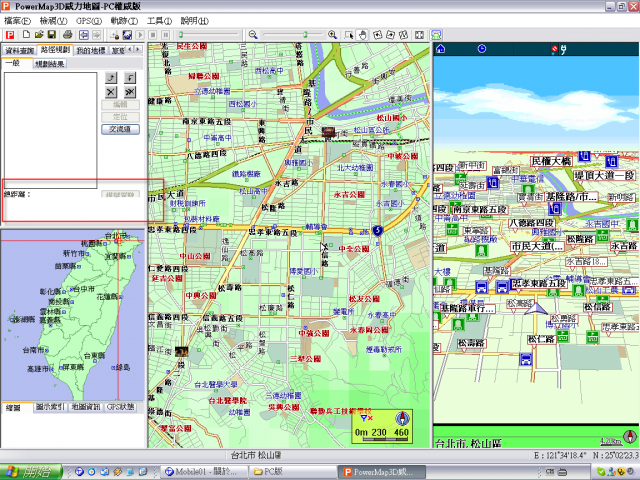The image size is (640, 480).
Task: Click the home icon in 3D view
Action: pos(440,49)
